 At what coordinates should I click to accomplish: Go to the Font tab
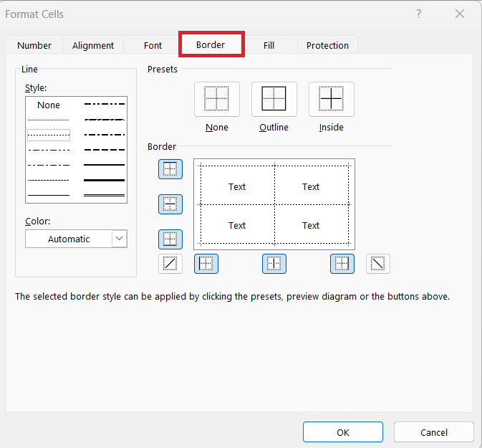[153, 45]
